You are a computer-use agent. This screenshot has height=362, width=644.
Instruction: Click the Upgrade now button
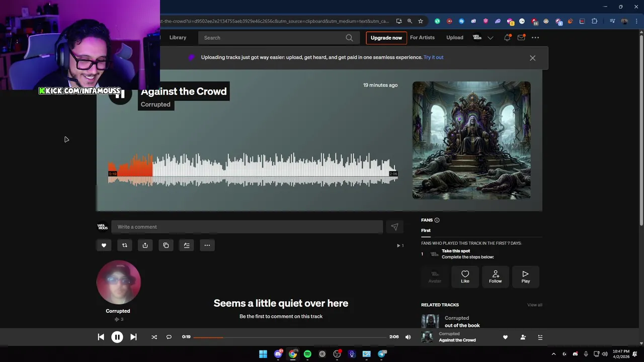tap(386, 38)
